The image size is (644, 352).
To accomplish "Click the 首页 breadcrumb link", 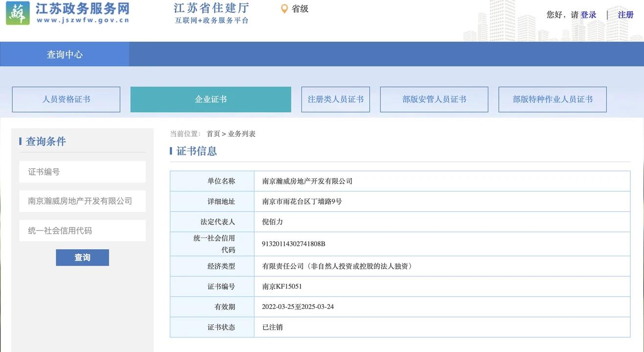I will [213, 134].
